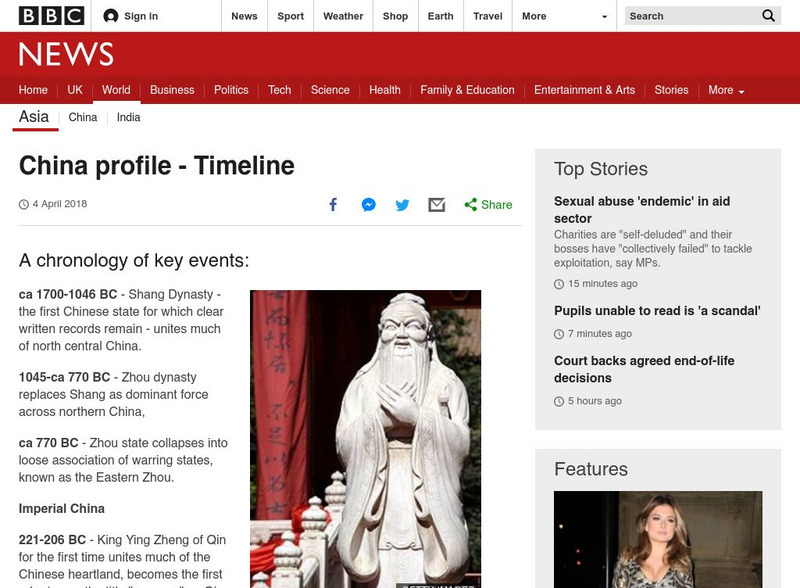Click the Features heading
800x588 pixels.
591,469
